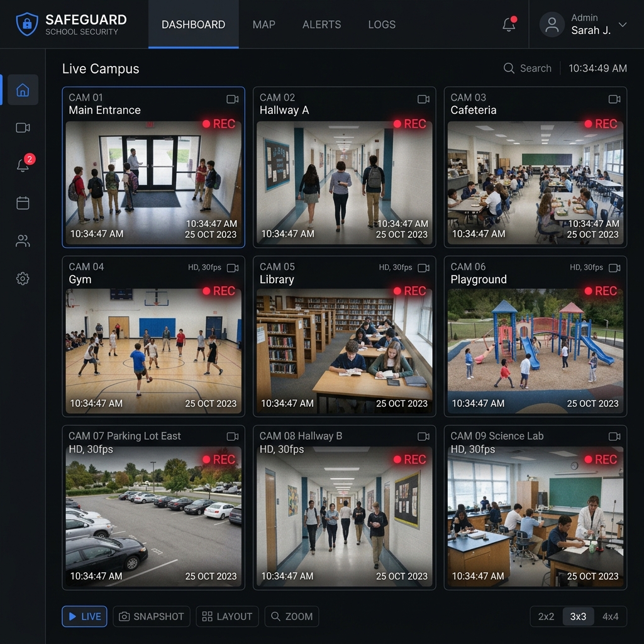The width and height of the screenshot is (644, 644).
Task: Toggle REC indicator on Cafeteria feed
Action: pyautogui.click(x=601, y=124)
